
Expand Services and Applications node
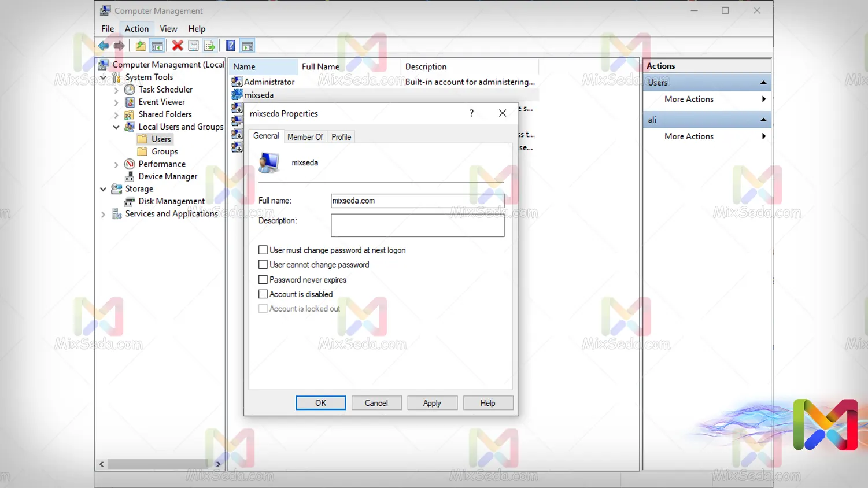(103, 214)
